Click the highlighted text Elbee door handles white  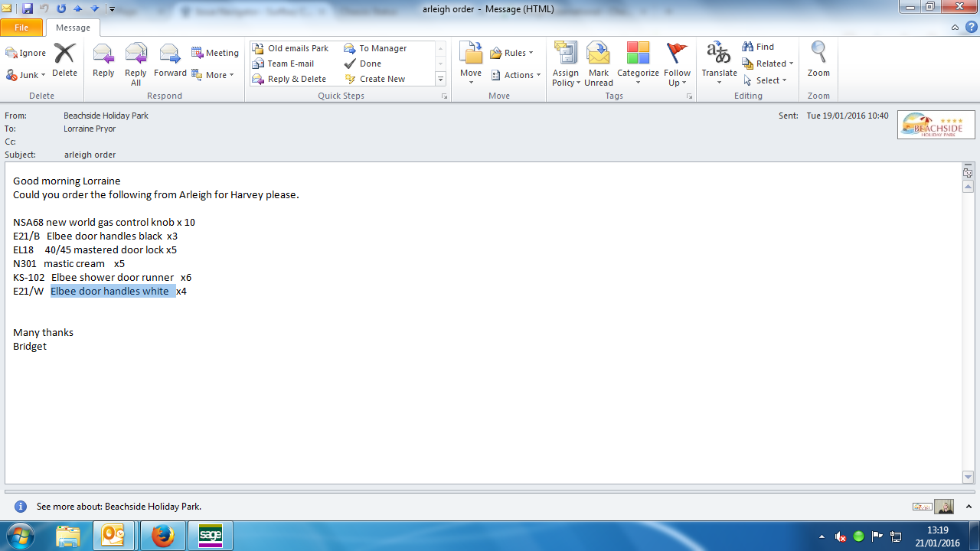113,292
